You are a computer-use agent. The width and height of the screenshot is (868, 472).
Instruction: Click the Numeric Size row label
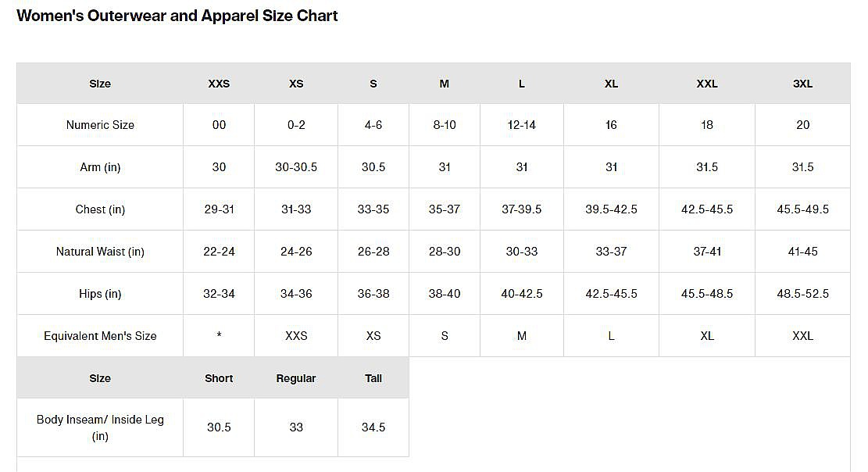click(100, 125)
